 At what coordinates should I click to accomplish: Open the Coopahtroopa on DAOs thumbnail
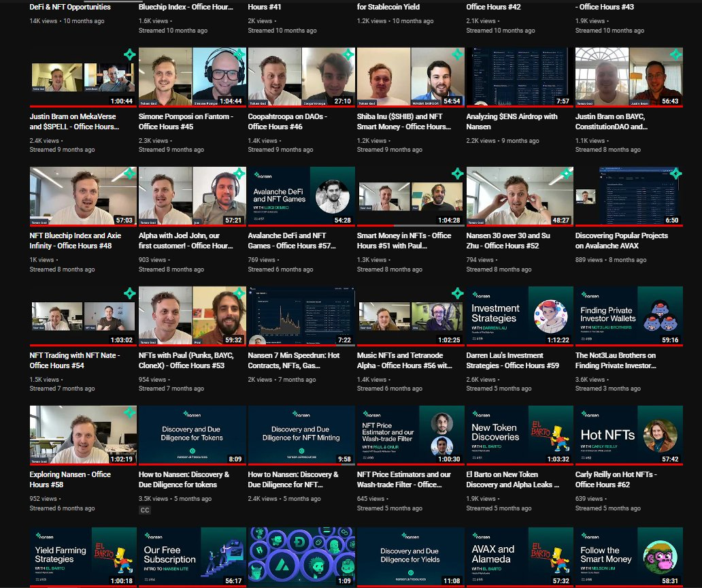pos(301,77)
